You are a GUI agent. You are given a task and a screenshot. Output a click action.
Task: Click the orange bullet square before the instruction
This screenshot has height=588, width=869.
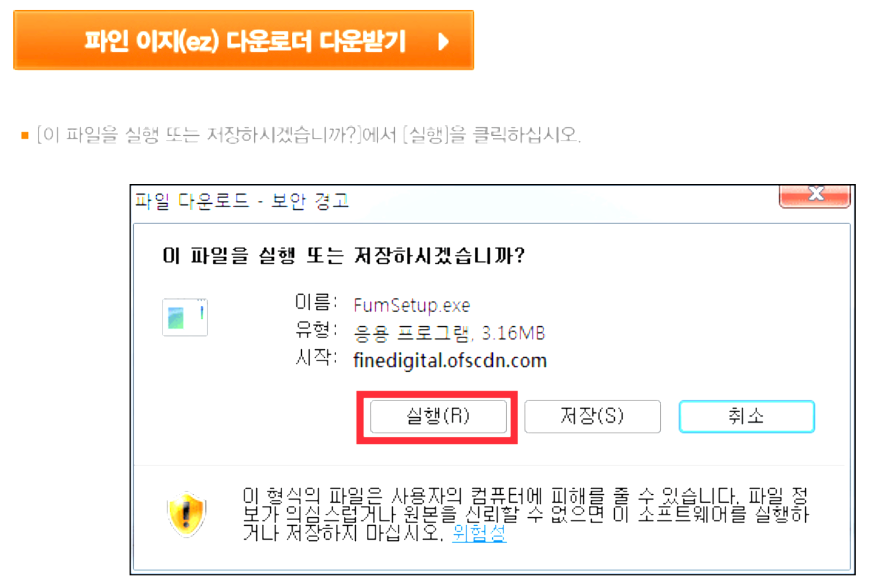tap(25, 134)
